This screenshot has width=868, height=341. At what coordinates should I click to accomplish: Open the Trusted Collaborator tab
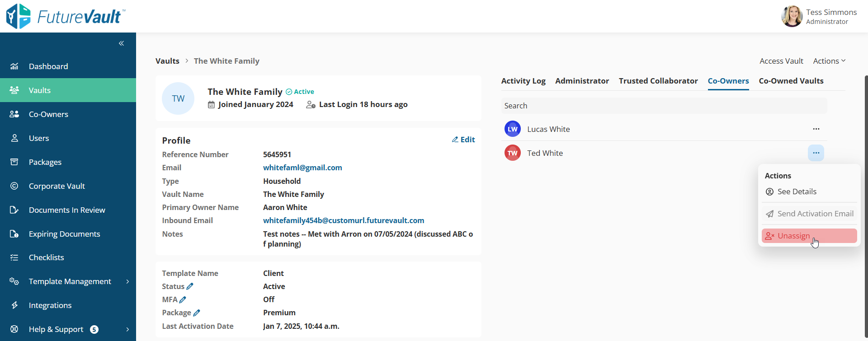tap(658, 81)
